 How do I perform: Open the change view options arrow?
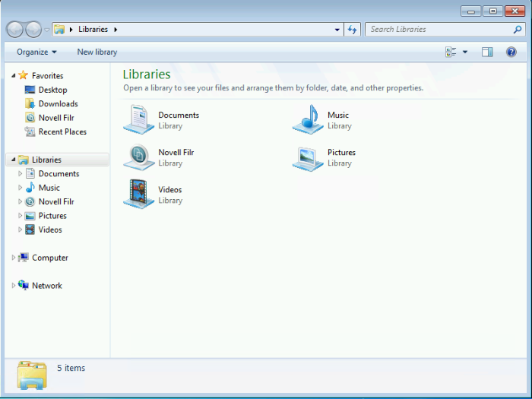coord(465,52)
